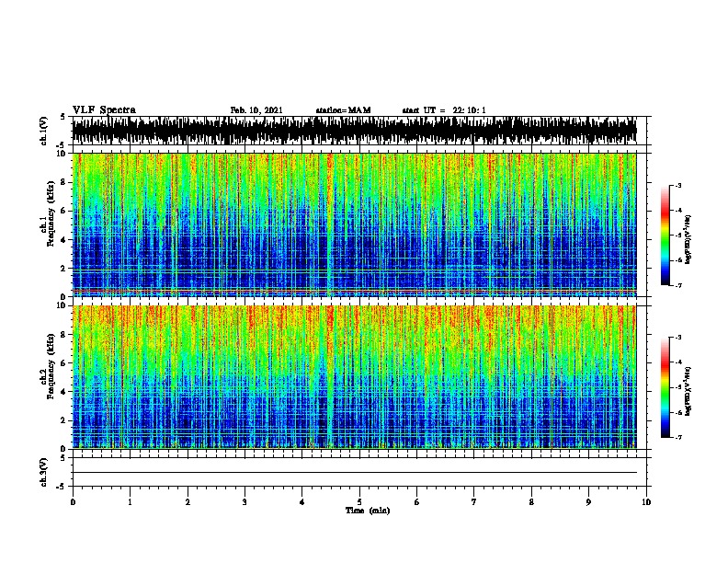Screen dimensions: 728x563
Task: Click the ch.1 spectrogram panel
Action: (x=355, y=224)
